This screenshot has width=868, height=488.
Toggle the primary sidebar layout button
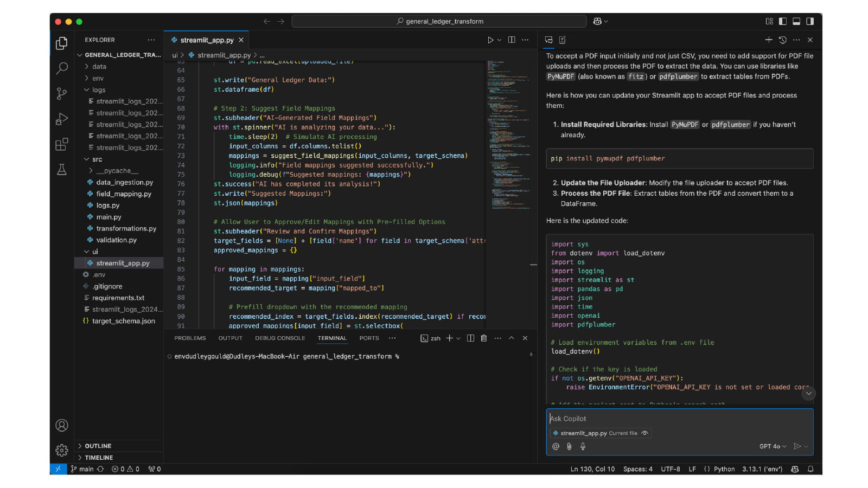[x=782, y=21]
